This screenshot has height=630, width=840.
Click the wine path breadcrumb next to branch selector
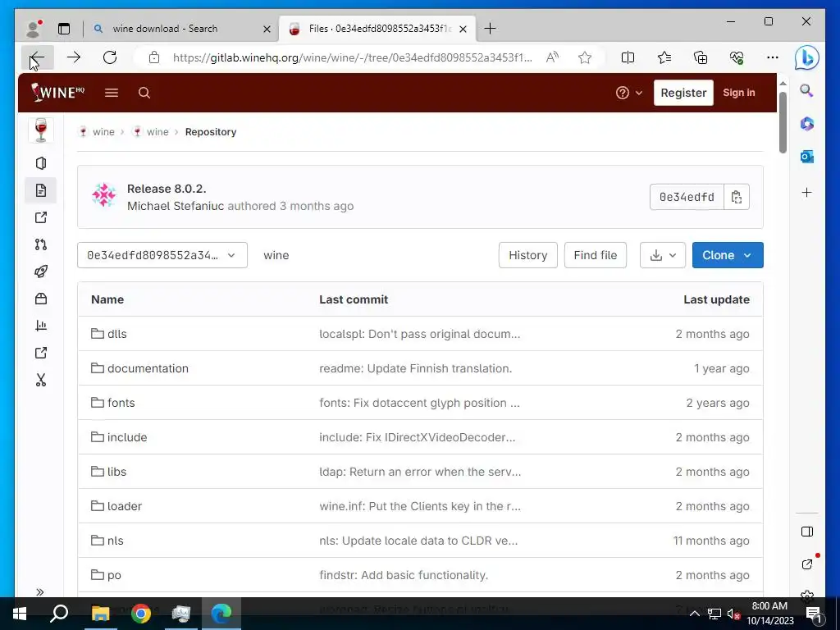click(x=276, y=256)
